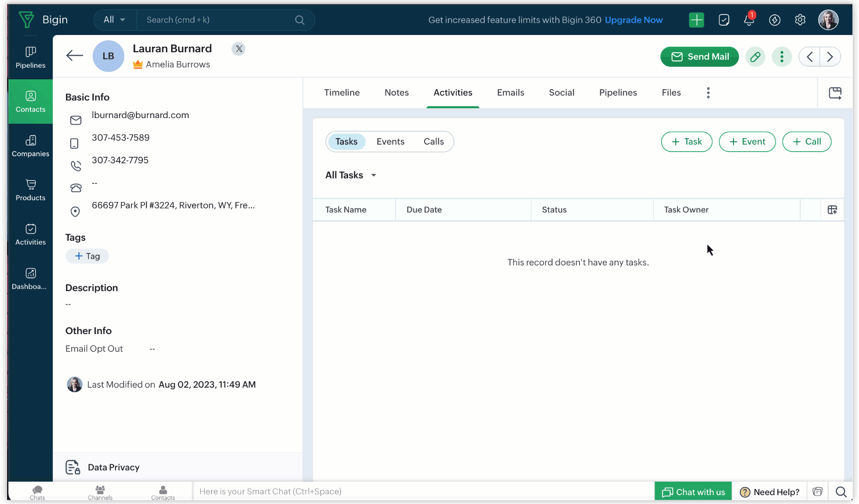Go to the next contact record
The width and height of the screenshot is (859, 504).
pyautogui.click(x=830, y=57)
